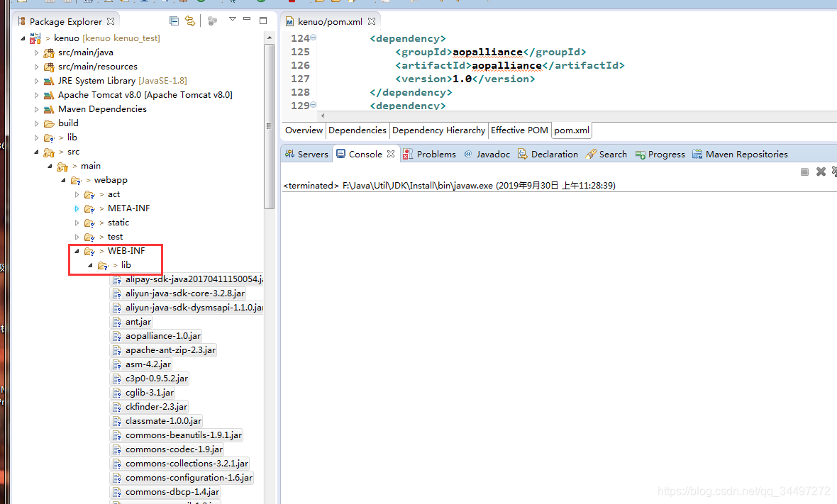Select ant.jar in lib folder
The image size is (837, 504).
pos(132,322)
